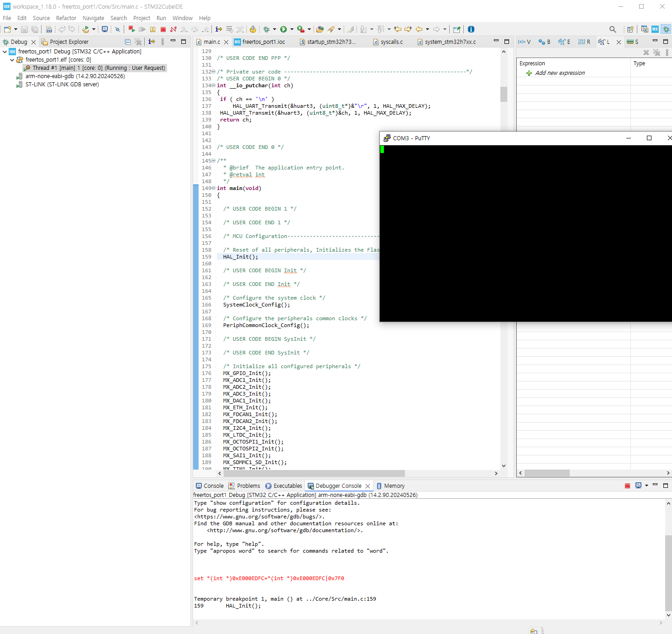Viewport: 672px width, 634px height.
Task: Select arm-none-eabi-gdb process entry
Action: point(71,76)
